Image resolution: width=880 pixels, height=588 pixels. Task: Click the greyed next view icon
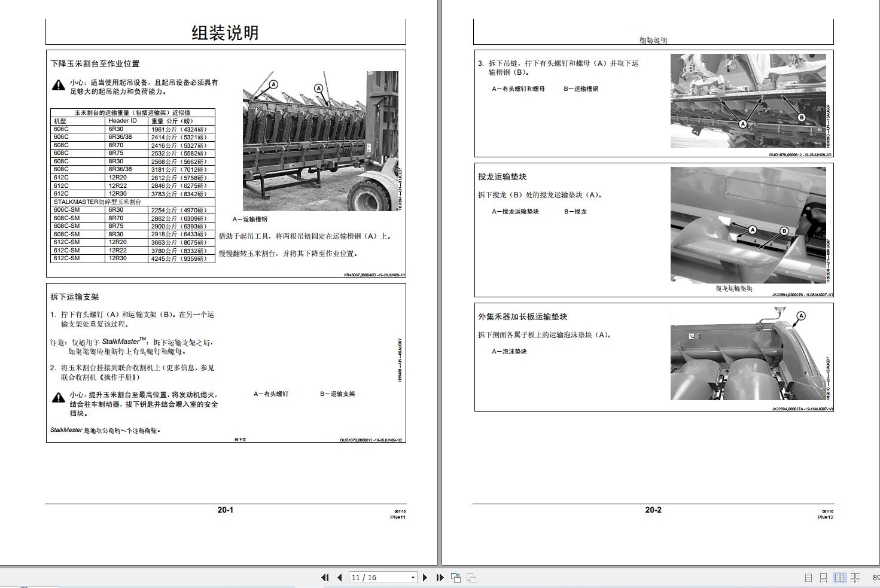point(471,577)
